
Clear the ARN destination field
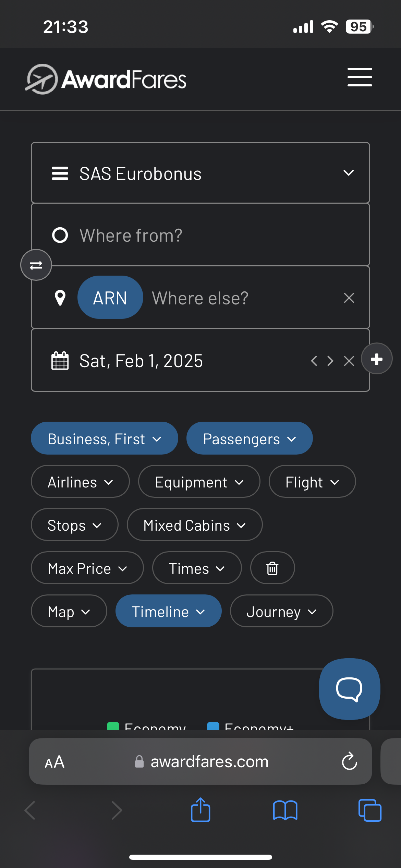pyautogui.click(x=349, y=298)
